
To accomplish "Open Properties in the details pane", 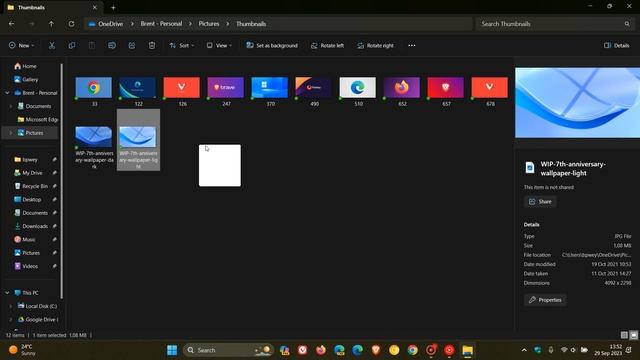I will [x=545, y=300].
